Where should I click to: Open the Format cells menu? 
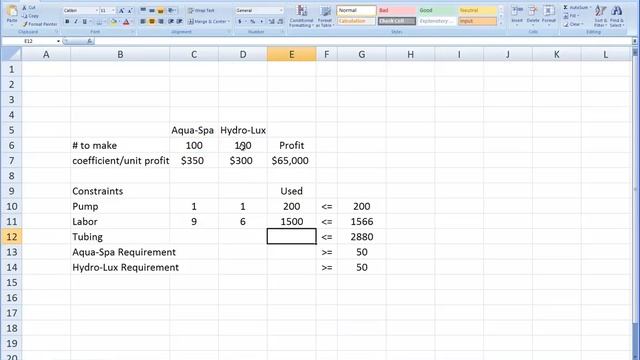tap(549, 15)
